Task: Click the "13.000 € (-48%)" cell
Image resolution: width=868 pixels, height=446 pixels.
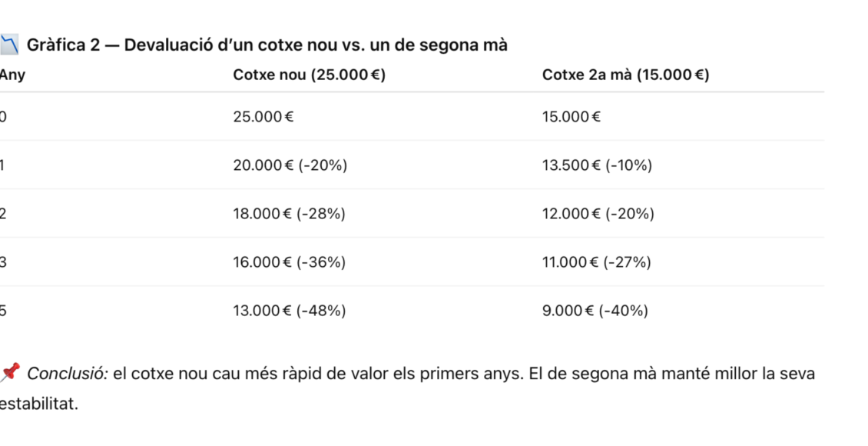Action: click(x=290, y=311)
